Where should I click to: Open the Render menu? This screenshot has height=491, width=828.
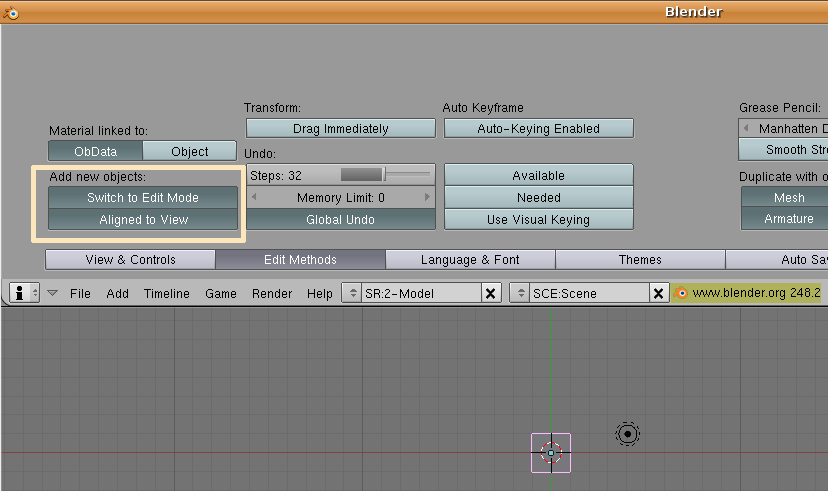coord(272,293)
